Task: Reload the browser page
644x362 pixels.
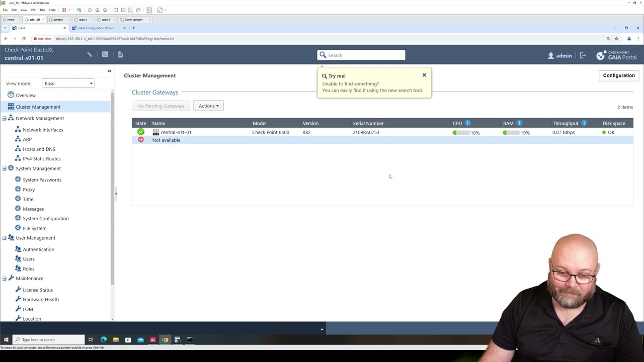Action: click(24, 39)
